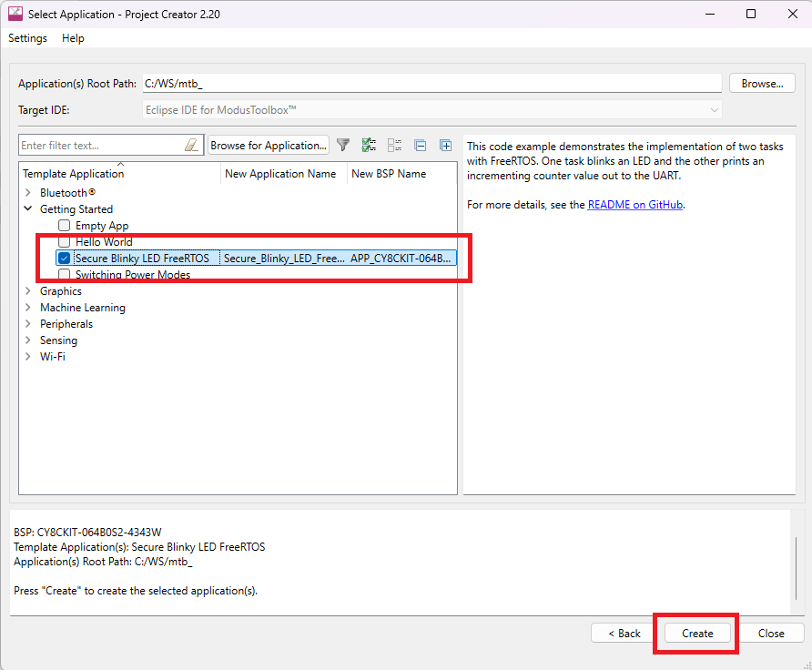Viewport: 812px width, 670px height.
Task: Select the Wi-Fi tree row label
Action: tap(52, 357)
